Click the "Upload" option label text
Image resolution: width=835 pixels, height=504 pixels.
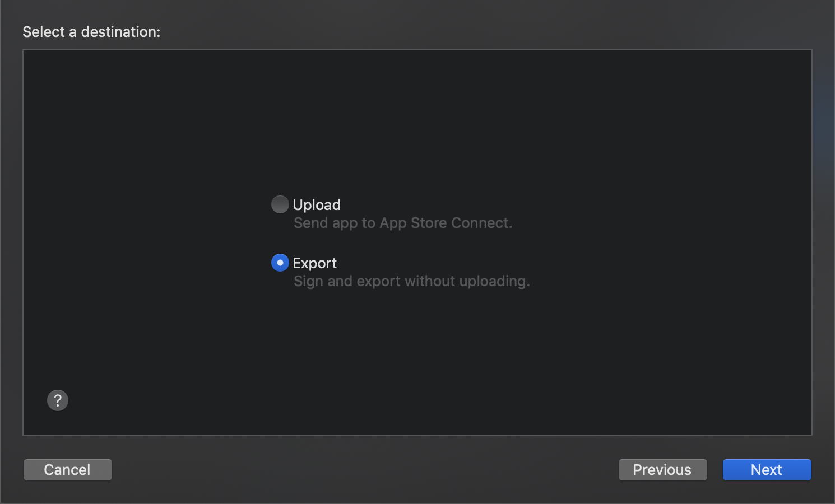click(317, 205)
